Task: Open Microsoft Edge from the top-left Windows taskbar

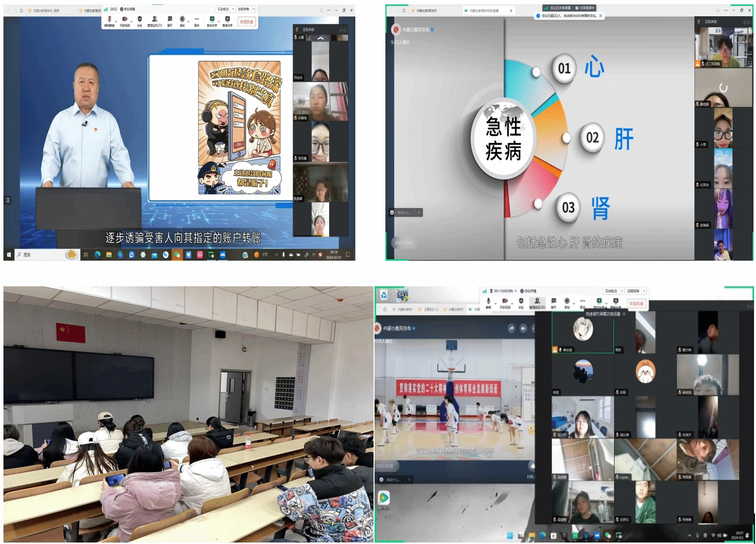Action: pyautogui.click(x=98, y=255)
